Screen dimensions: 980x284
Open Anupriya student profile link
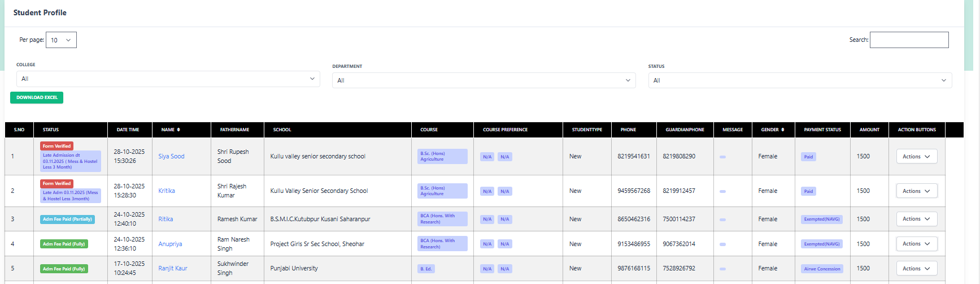(x=170, y=244)
